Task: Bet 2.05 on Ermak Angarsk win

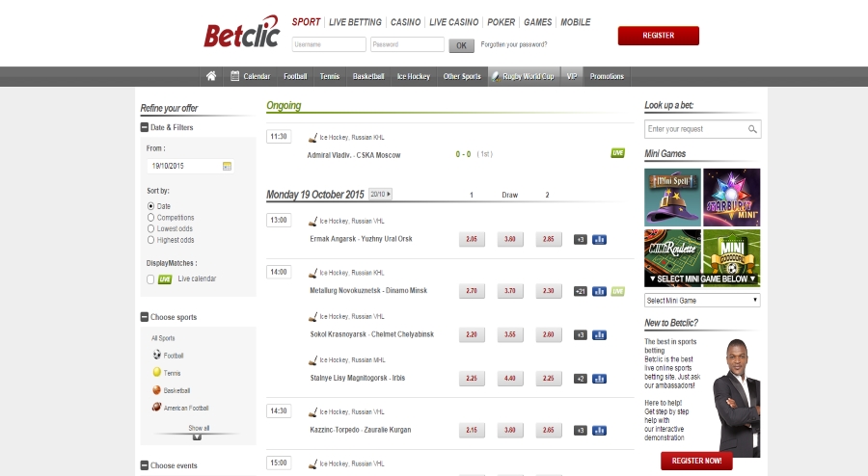Action: tap(472, 239)
